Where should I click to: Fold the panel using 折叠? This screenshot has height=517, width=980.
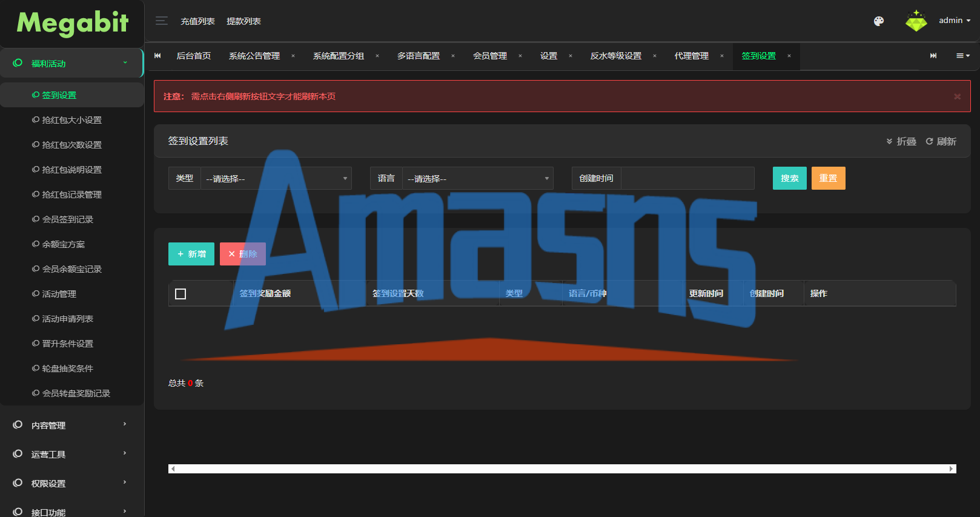pos(901,141)
